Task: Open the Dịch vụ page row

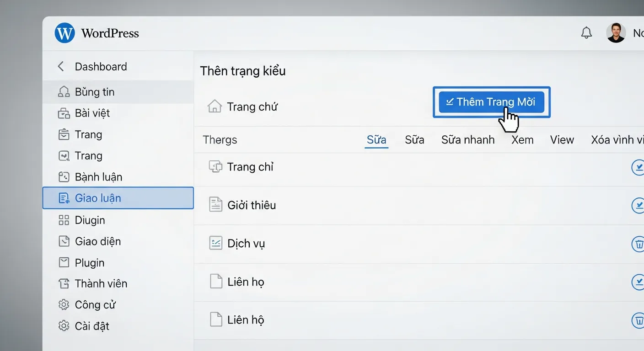Action: [x=419, y=244]
